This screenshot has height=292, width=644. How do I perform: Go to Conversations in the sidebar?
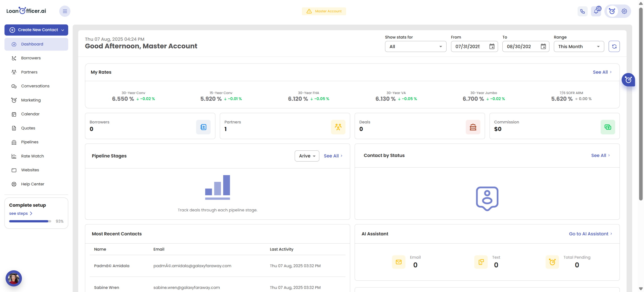tap(35, 86)
